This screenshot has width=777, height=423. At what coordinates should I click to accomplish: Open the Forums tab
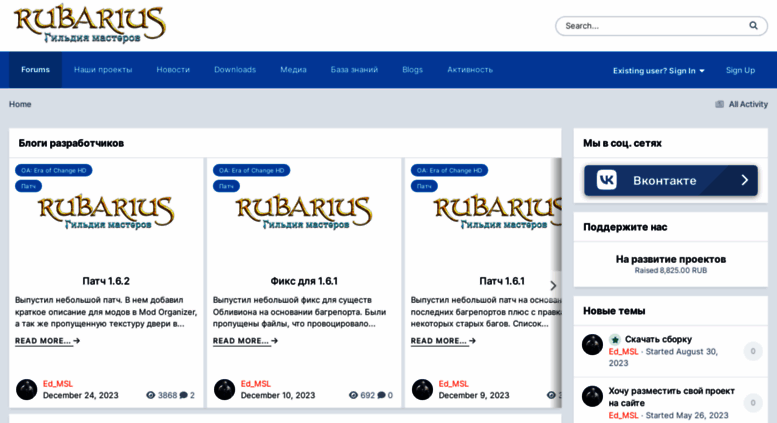(x=35, y=70)
